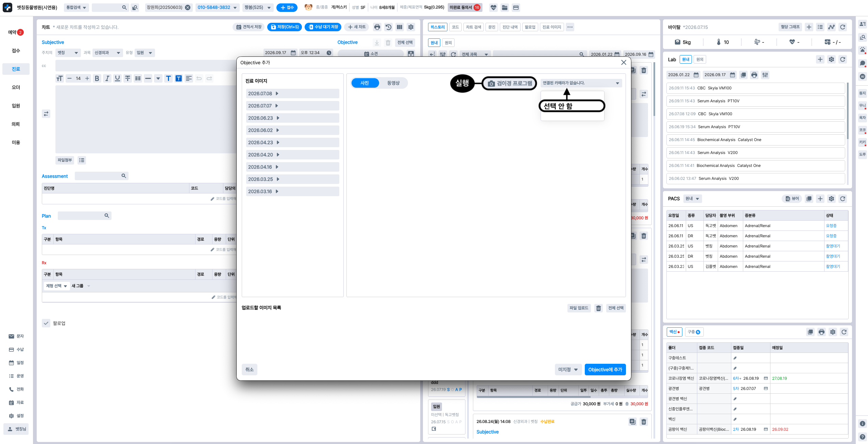Open the connected camera dropdown
Screen dimensions: 868x444
pos(581,83)
